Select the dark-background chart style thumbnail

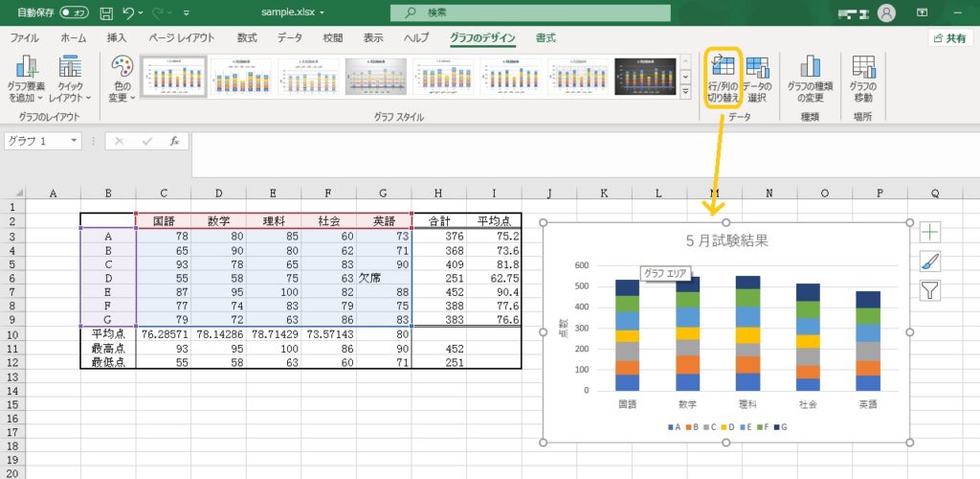coord(645,77)
